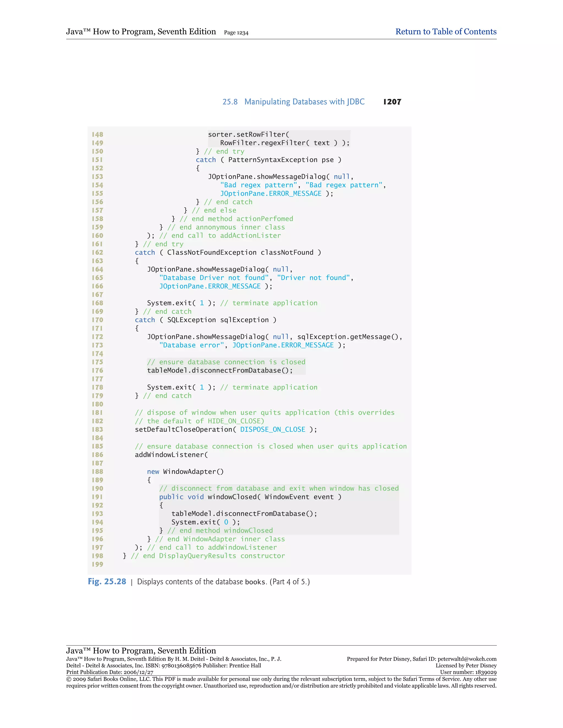Viewport: 563px width, 728px height.
Task: Click line number 148 in the code listing
Action: [97, 135]
